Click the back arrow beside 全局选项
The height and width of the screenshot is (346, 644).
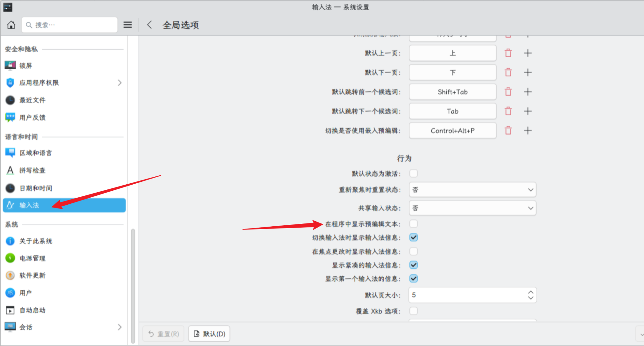tap(149, 25)
